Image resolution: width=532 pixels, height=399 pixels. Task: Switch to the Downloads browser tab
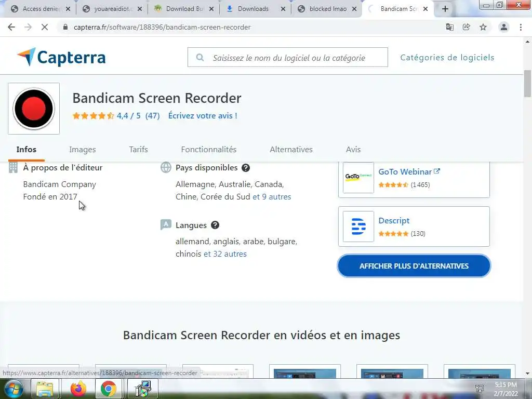pyautogui.click(x=255, y=9)
